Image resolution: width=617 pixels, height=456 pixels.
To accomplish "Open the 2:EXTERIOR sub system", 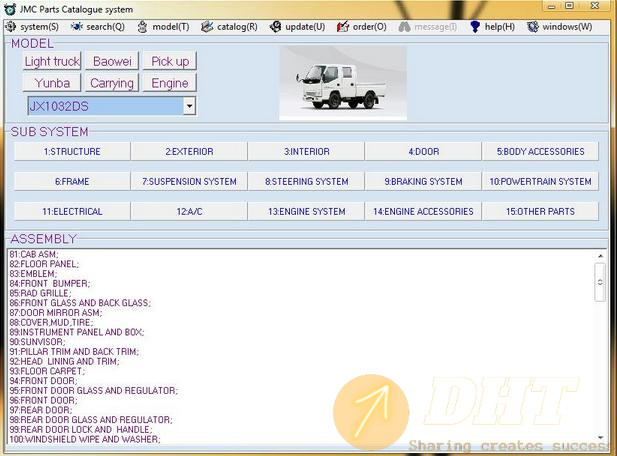I will point(189,151).
